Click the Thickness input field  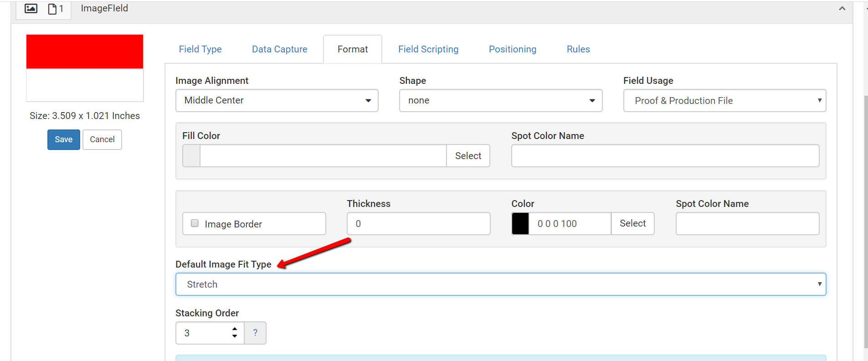pos(419,223)
